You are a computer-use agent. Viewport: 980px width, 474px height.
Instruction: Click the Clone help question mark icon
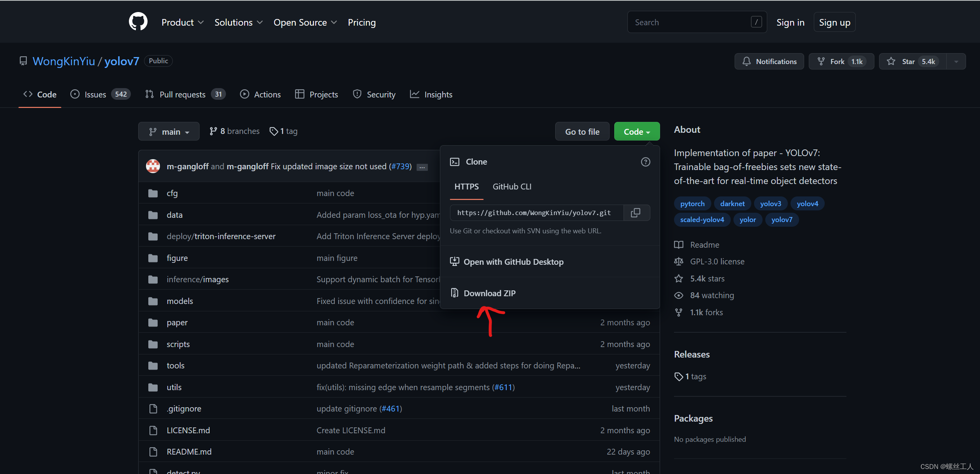645,162
